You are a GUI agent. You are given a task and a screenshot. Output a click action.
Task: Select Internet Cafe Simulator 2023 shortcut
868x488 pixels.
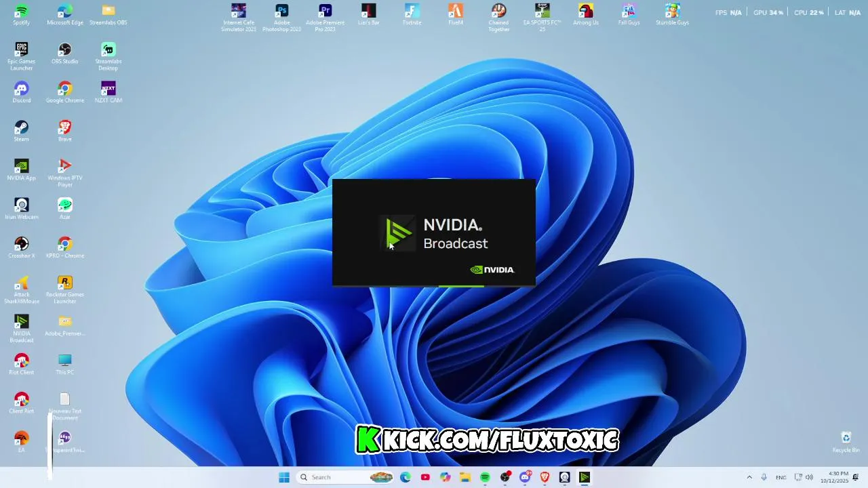(x=239, y=18)
